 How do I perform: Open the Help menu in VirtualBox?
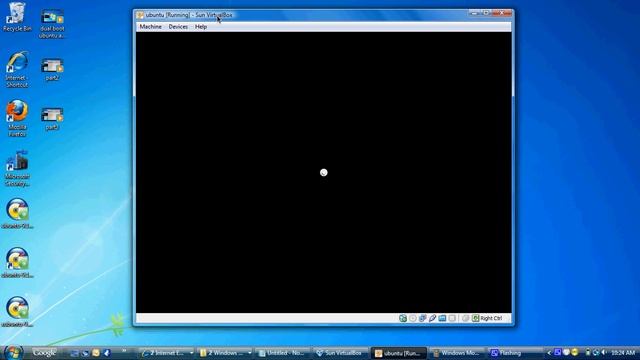coord(201,27)
